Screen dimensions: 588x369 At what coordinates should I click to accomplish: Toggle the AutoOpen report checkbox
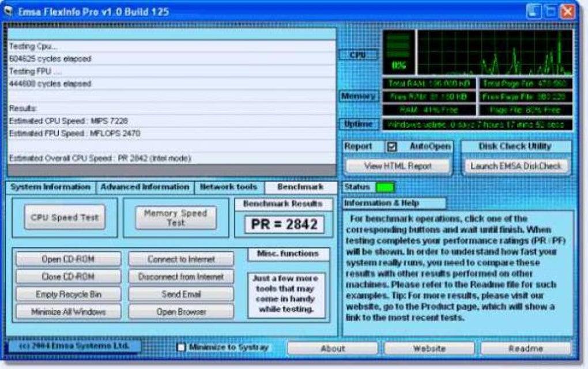[392, 146]
